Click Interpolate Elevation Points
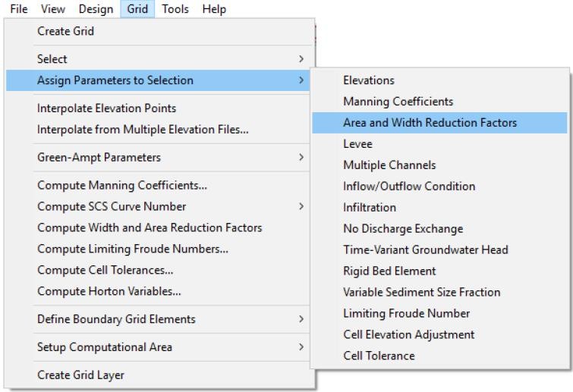The width and height of the screenshot is (573, 392). coord(106,108)
